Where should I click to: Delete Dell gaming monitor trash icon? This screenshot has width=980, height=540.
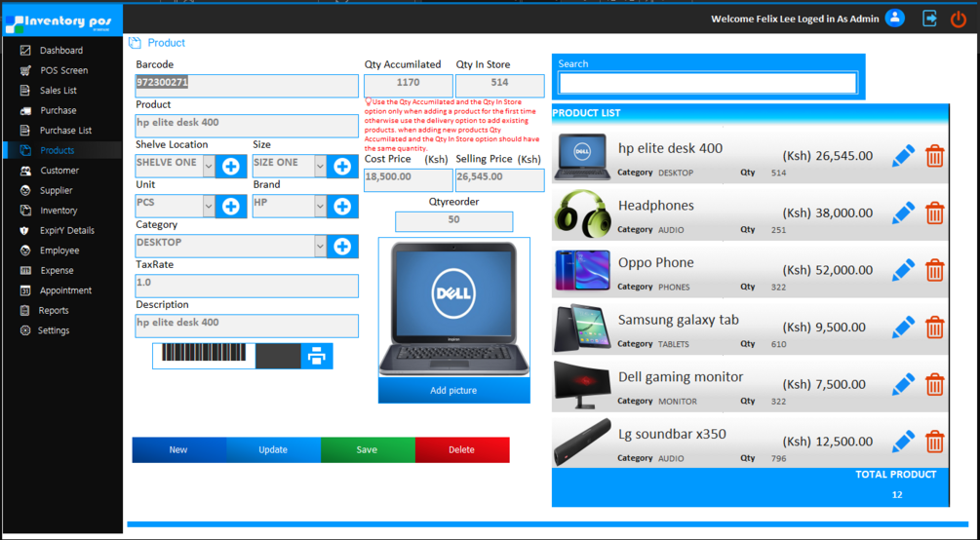[x=934, y=384]
